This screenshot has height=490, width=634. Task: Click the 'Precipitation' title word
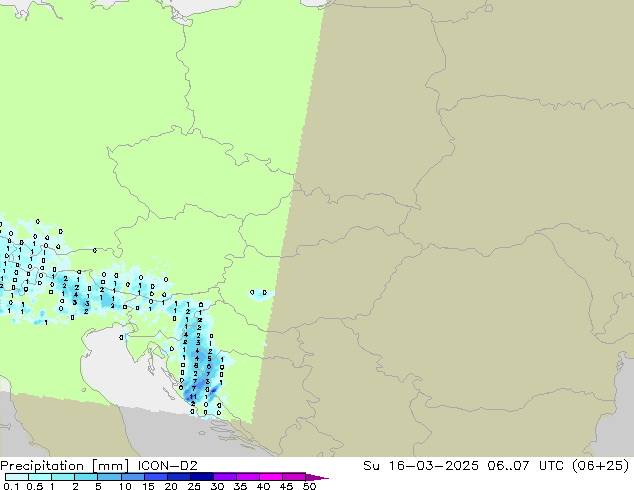coord(42,466)
